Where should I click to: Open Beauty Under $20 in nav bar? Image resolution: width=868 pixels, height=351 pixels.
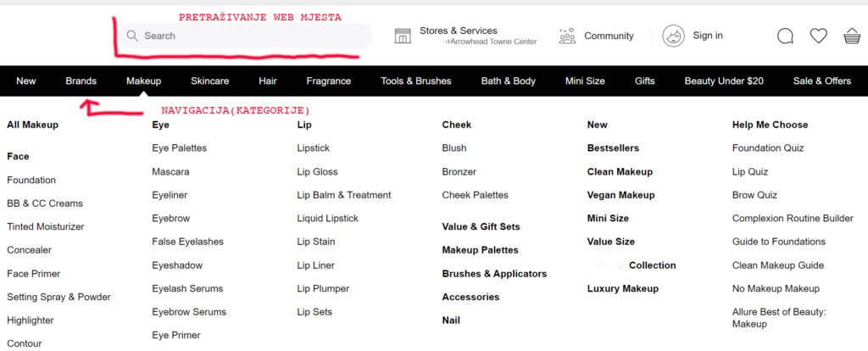[724, 81]
